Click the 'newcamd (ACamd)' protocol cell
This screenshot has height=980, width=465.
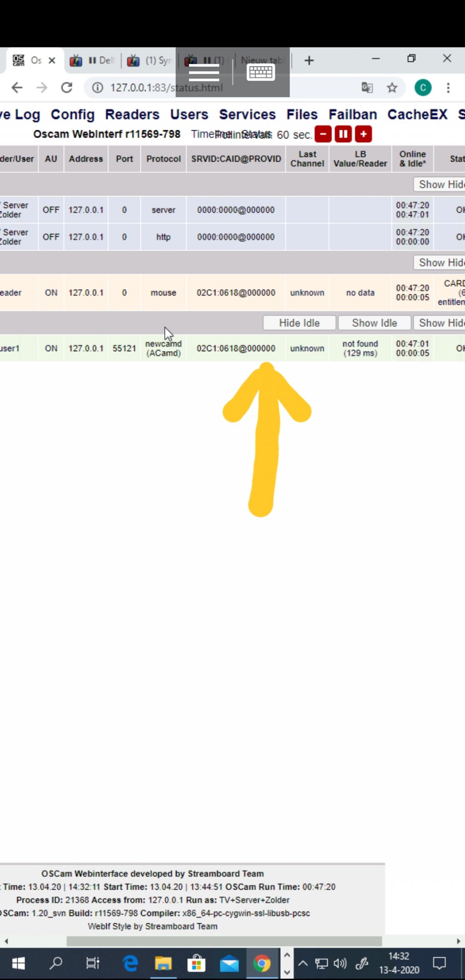163,348
